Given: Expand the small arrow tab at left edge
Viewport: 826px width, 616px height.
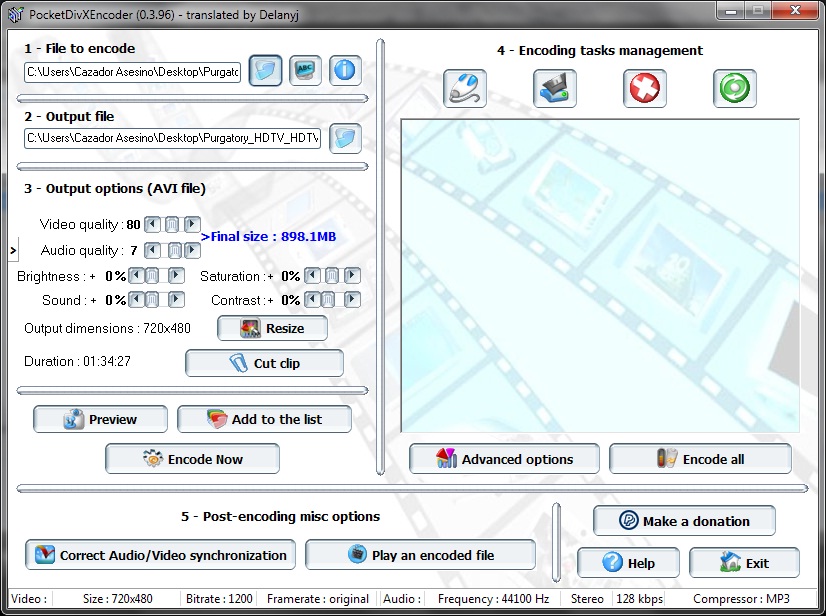Looking at the screenshot, I should (13, 250).
